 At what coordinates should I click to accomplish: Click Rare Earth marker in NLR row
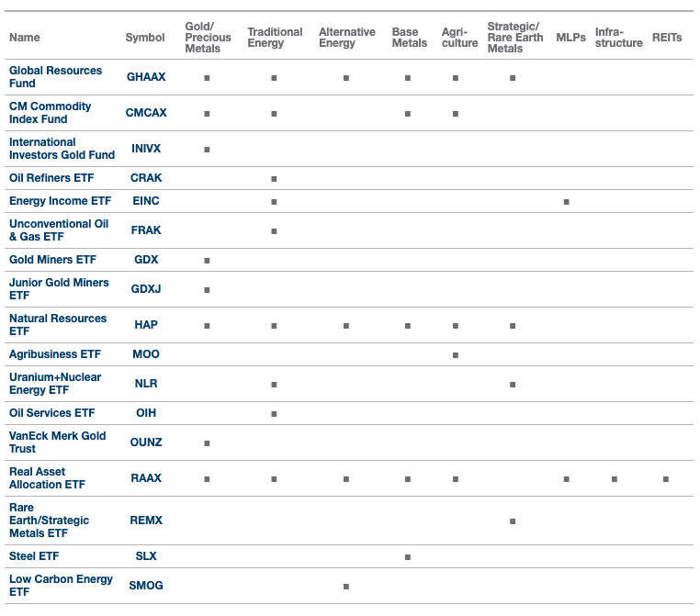coord(513,385)
